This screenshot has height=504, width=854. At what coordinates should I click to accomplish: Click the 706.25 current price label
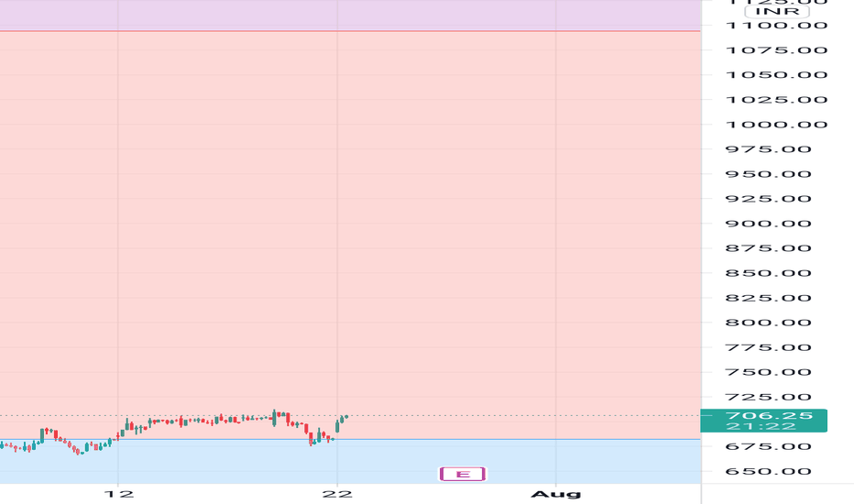pyautogui.click(x=769, y=415)
